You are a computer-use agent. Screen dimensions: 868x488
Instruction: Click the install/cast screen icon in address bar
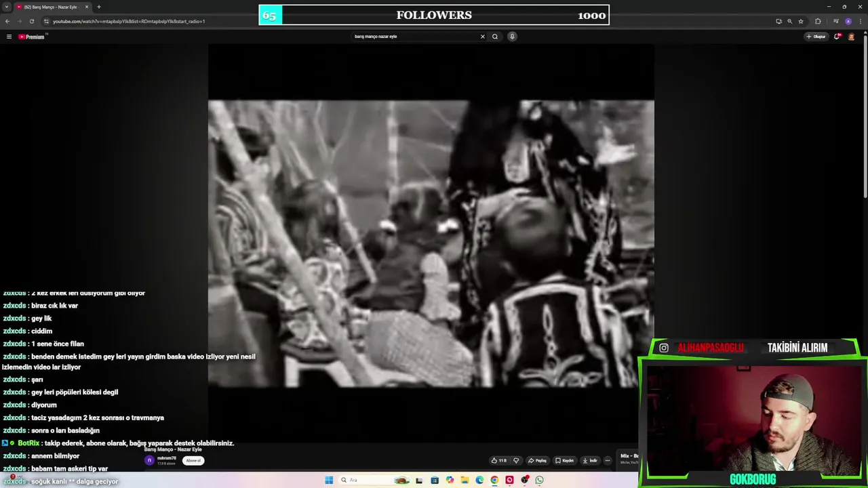pos(778,21)
